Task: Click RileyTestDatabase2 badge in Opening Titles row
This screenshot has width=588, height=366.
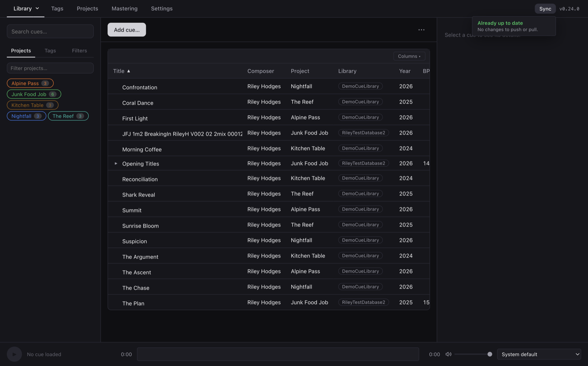Action: [363, 163]
